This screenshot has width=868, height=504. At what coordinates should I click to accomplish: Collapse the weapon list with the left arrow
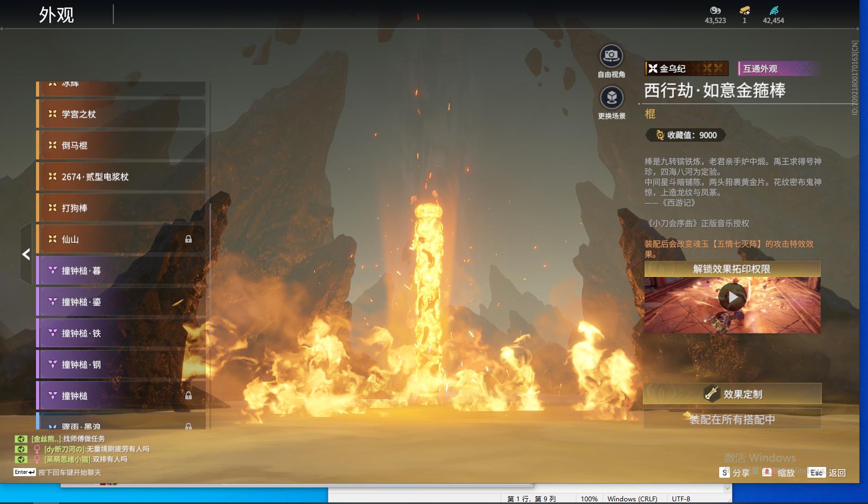pyautogui.click(x=26, y=254)
